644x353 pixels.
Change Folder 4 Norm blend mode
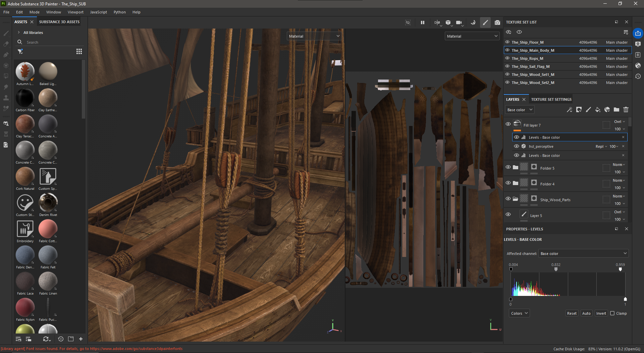(x=619, y=180)
